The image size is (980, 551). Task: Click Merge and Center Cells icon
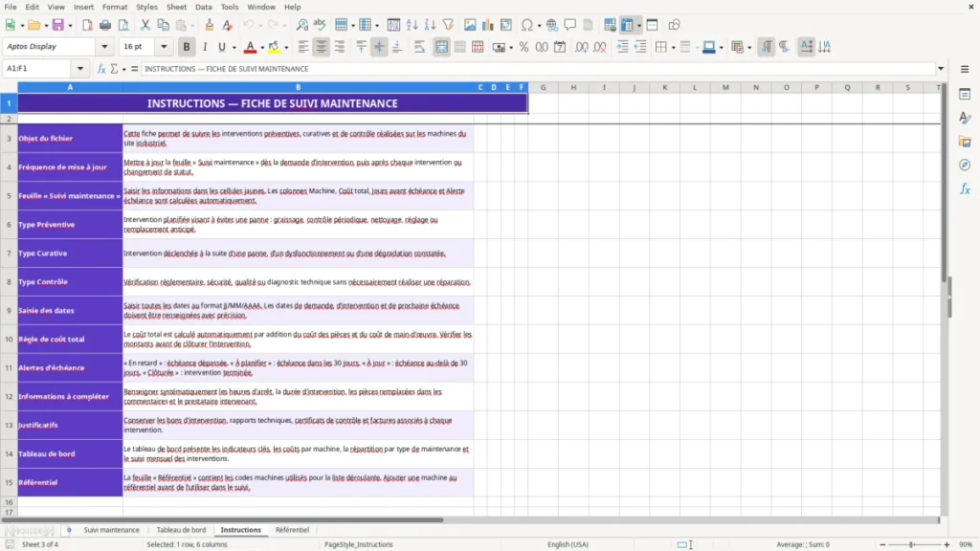tap(441, 47)
